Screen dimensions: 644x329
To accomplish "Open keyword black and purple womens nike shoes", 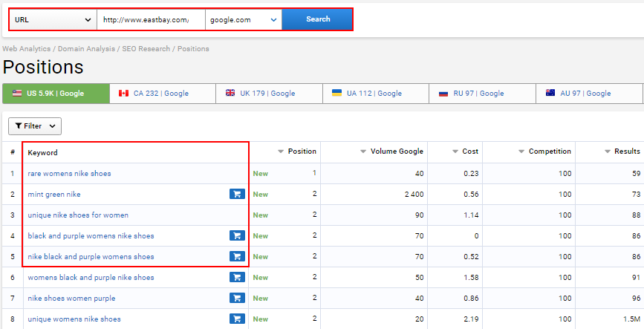I will tap(91, 235).
